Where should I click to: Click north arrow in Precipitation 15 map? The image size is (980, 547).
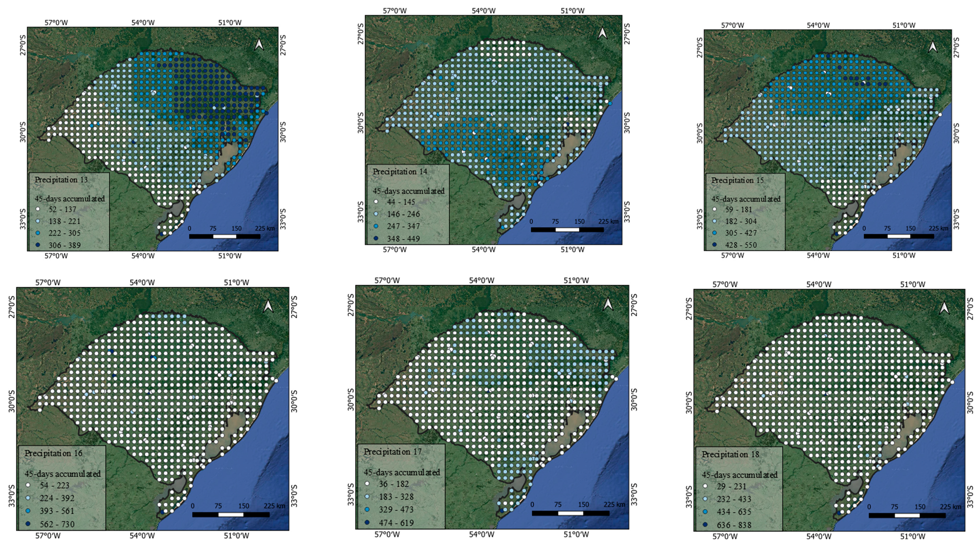click(x=932, y=47)
